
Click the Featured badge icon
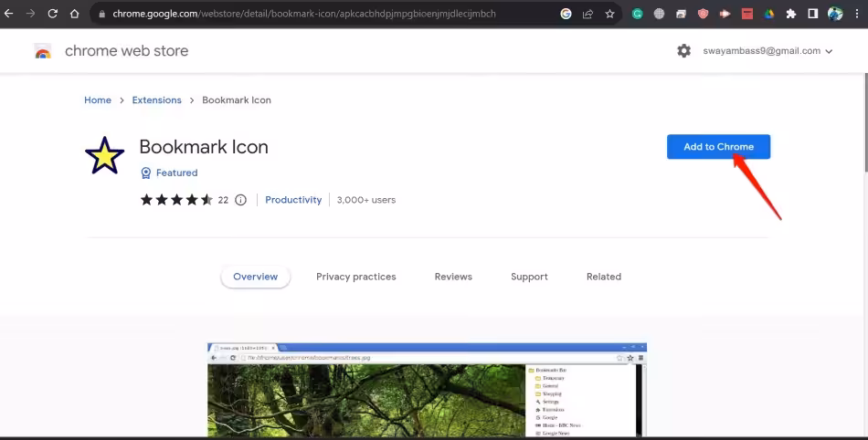(x=146, y=173)
